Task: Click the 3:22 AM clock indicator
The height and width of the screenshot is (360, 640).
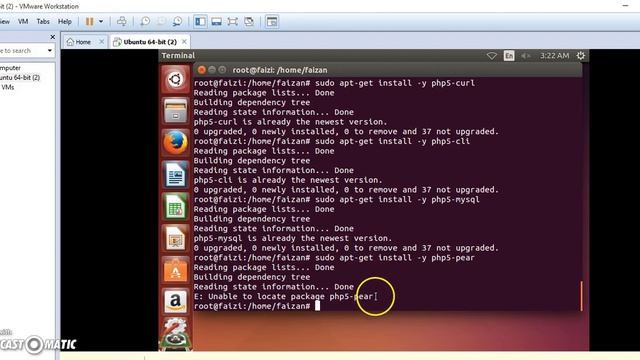Action: tap(554, 56)
